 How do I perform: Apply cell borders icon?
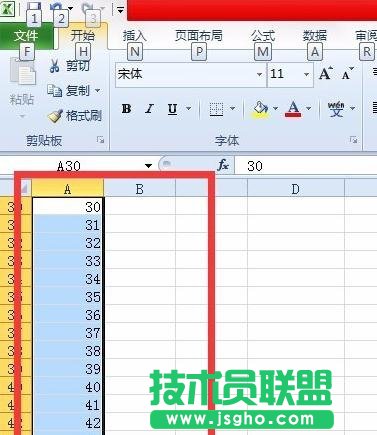(216, 109)
